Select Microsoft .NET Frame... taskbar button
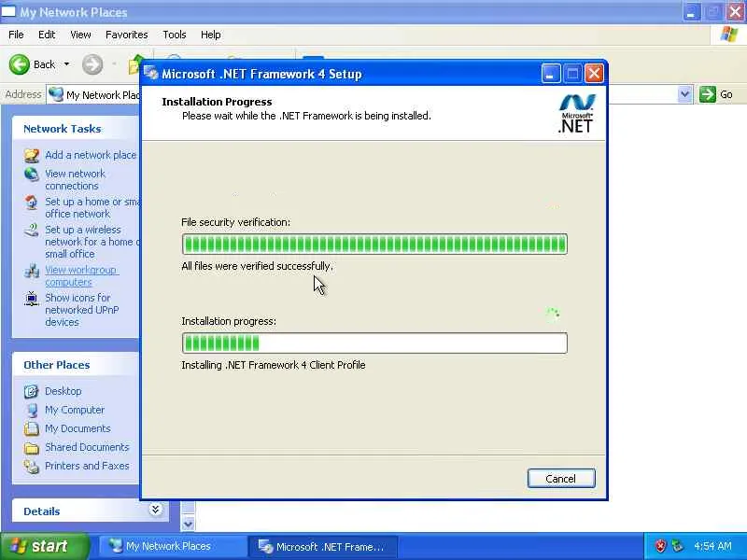The height and width of the screenshot is (560, 747). [322, 546]
